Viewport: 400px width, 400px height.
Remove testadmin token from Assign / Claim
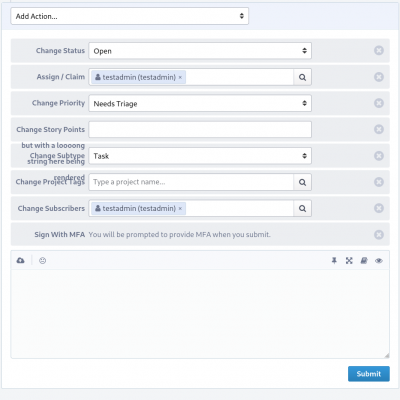click(180, 77)
